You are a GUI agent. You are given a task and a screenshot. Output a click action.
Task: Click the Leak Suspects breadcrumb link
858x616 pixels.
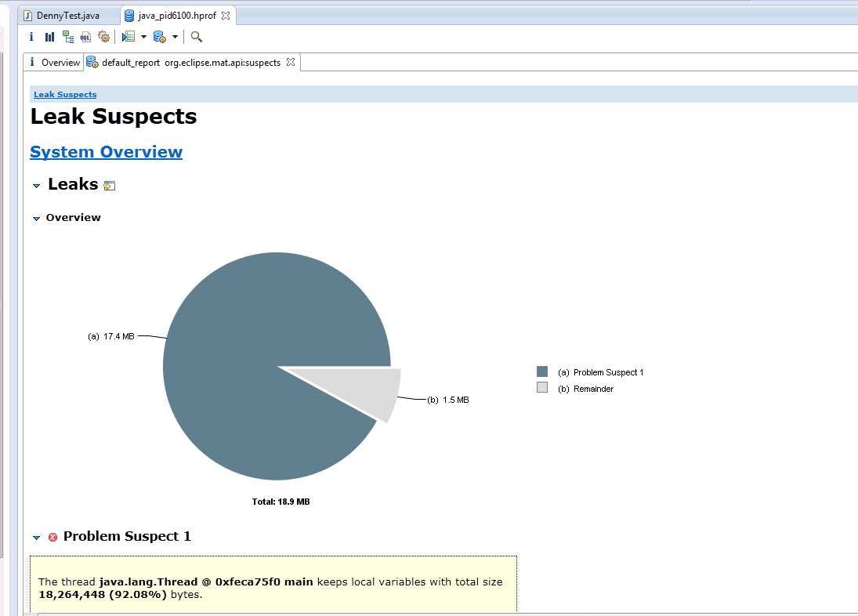click(65, 94)
